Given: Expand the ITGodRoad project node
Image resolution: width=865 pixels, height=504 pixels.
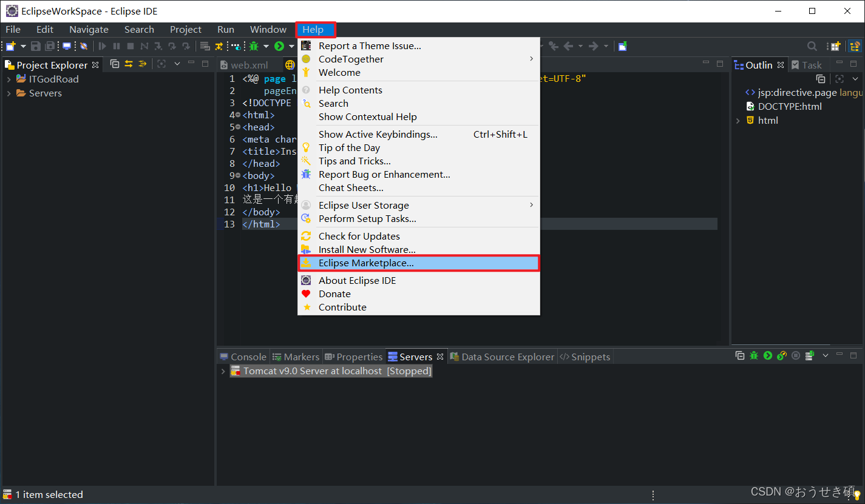Looking at the screenshot, I should (9, 79).
